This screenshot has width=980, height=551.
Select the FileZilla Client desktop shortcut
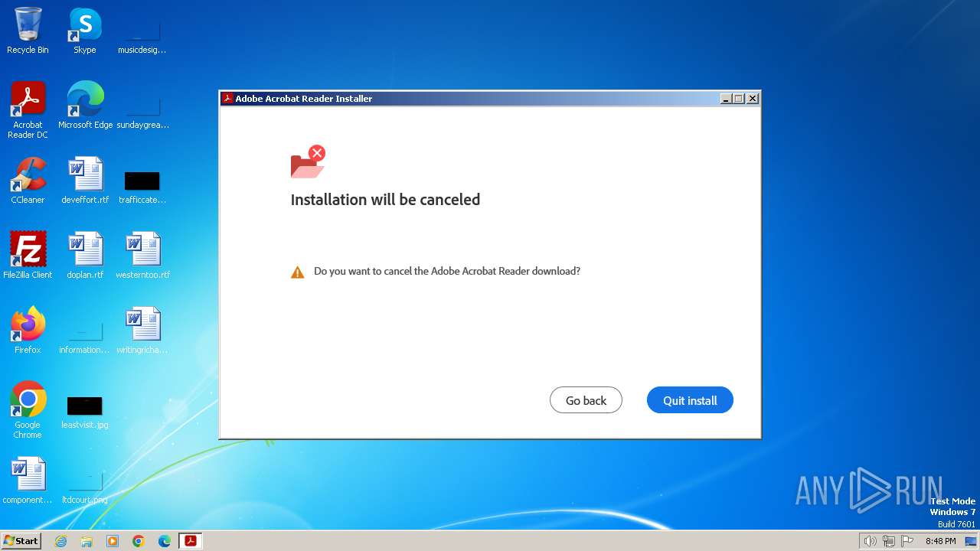[x=28, y=256]
